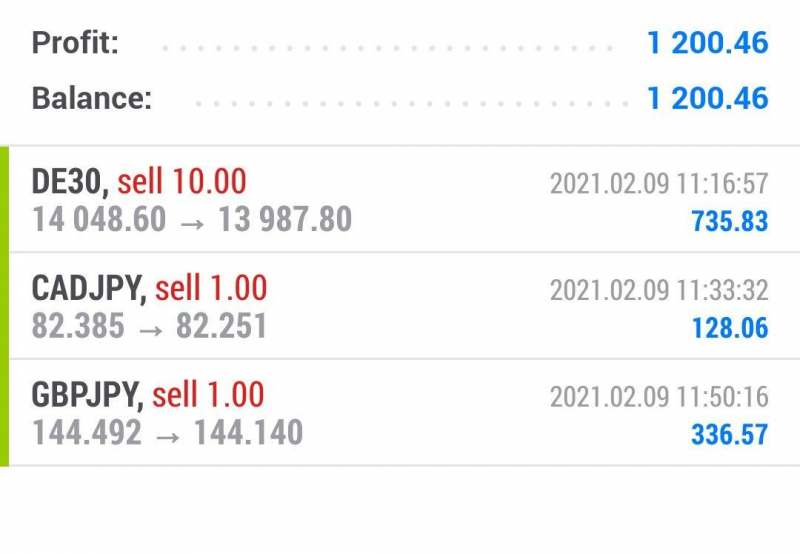The width and height of the screenshot is (800, 554).
Task: Tap the GBPJPY sell 1.00 label
Action: coord(208,395)
